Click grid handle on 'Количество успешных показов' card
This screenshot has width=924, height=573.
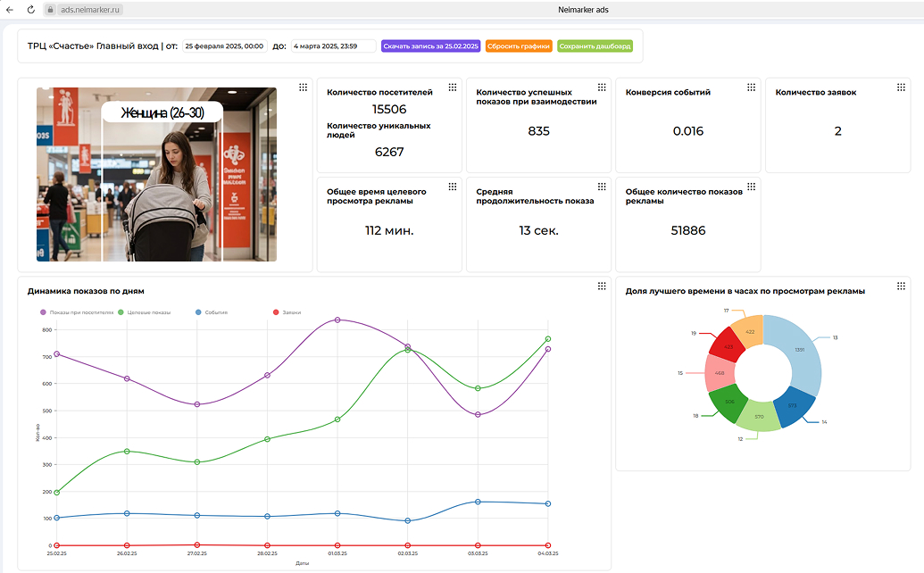click(x=602, y=87)
